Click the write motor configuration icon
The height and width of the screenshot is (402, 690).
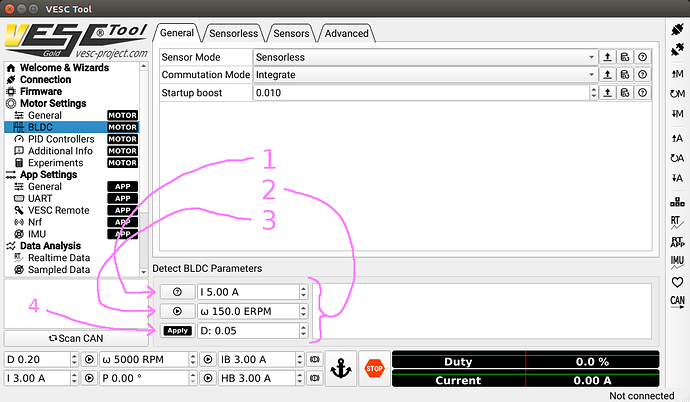pyautogui.click(x=677, y=113)
